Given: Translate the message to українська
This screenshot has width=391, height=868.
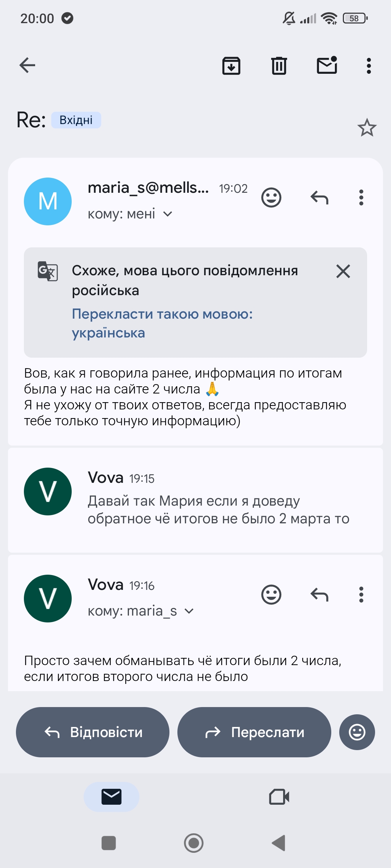Looking at the screenshot, I should [162, 323].
